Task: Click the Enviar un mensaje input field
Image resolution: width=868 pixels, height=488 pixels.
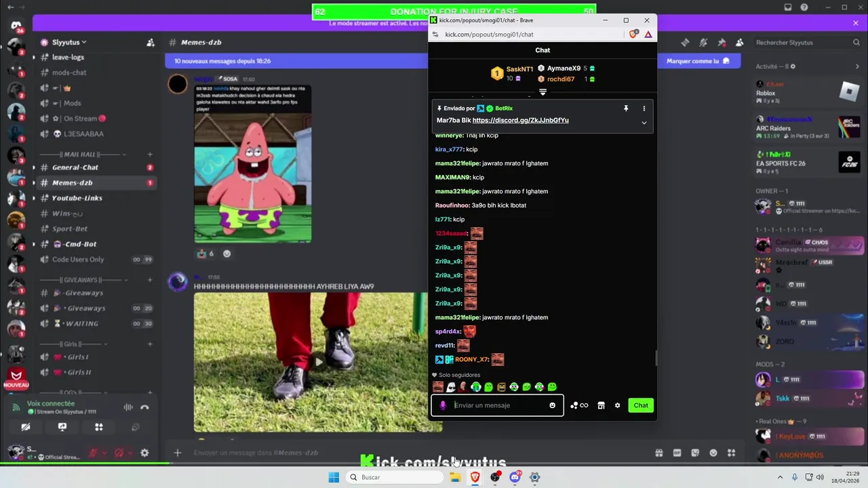Action: (x=498, y=405)
